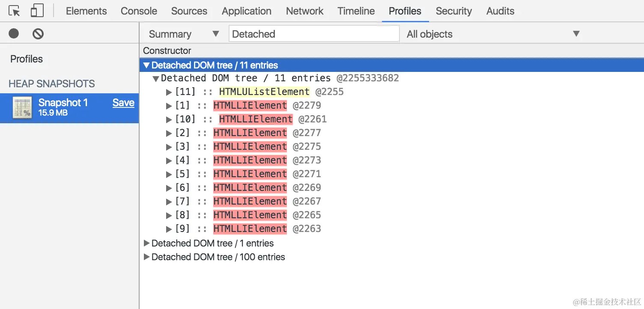Screen dimensions: 644x309
Task: Click the object id @2279
Action: [307, 105]
